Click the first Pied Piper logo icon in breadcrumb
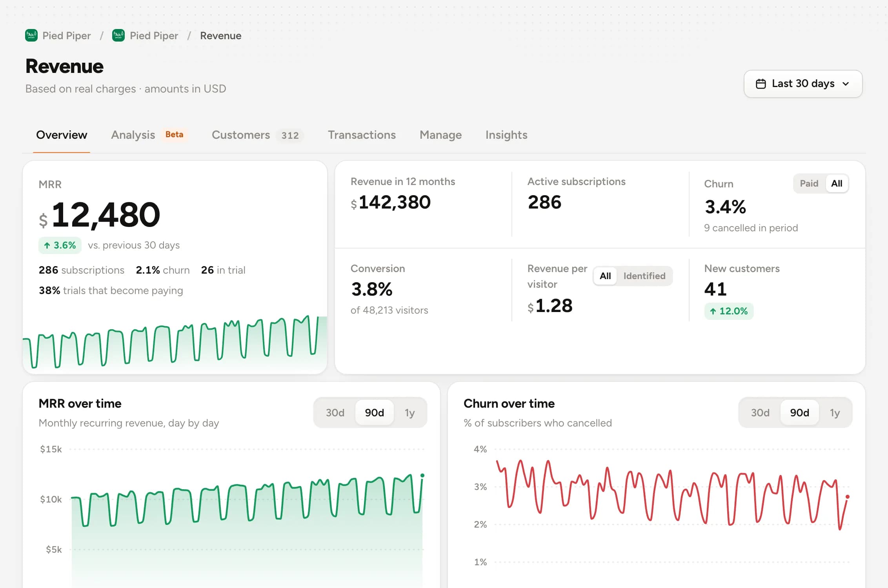The width and height of the screenshot is (888, 588). 31,36
